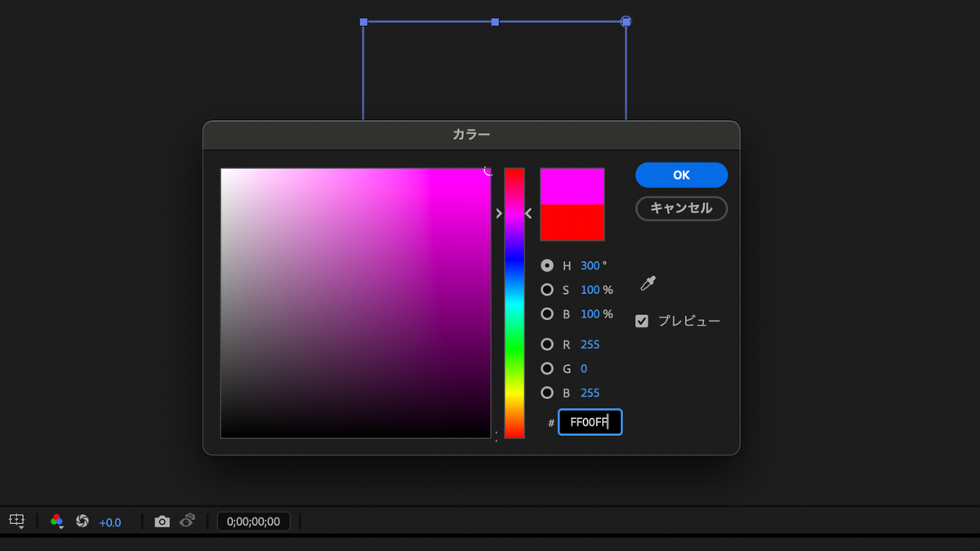Click the OK button
980x551 pixels.
coord(681,175)
